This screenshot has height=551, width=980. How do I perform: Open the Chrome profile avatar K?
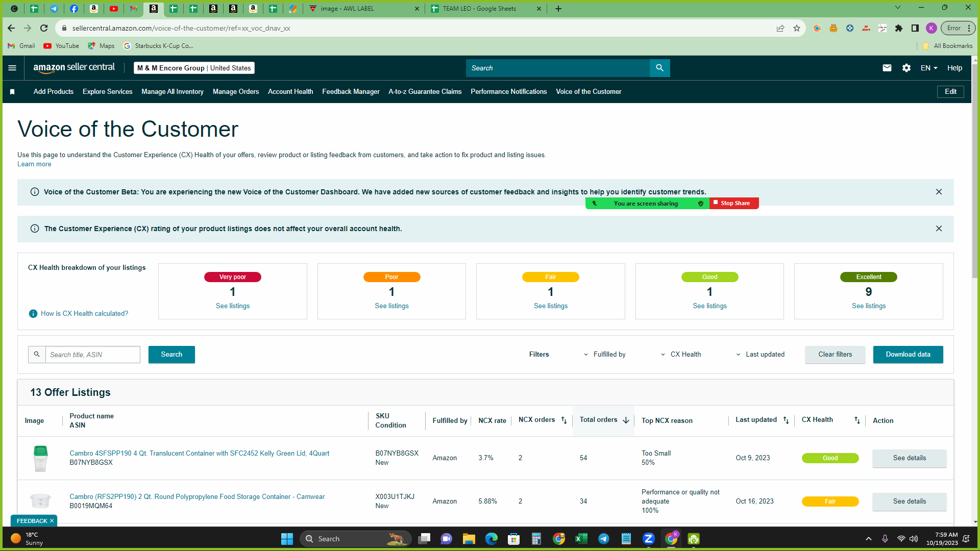932,28
